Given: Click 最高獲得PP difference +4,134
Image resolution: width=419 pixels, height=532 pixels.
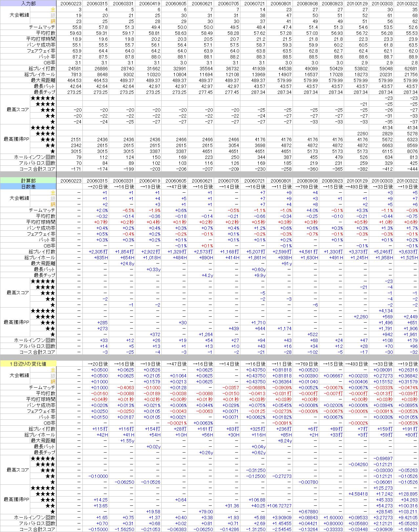Looking at the screenshot, I should (386, 311).
